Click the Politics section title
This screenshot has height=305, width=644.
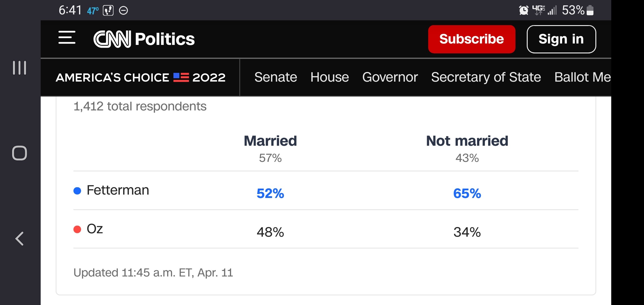tap(165, 39)
